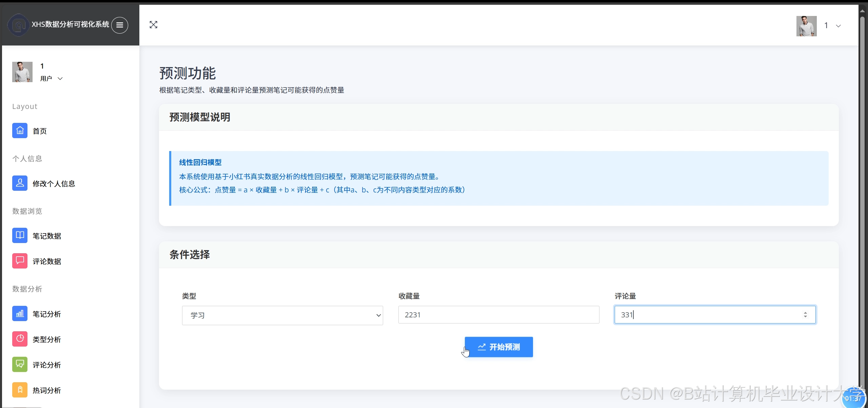
Task: Open the 评论数据 comments data icon
Action: point(20,261)
